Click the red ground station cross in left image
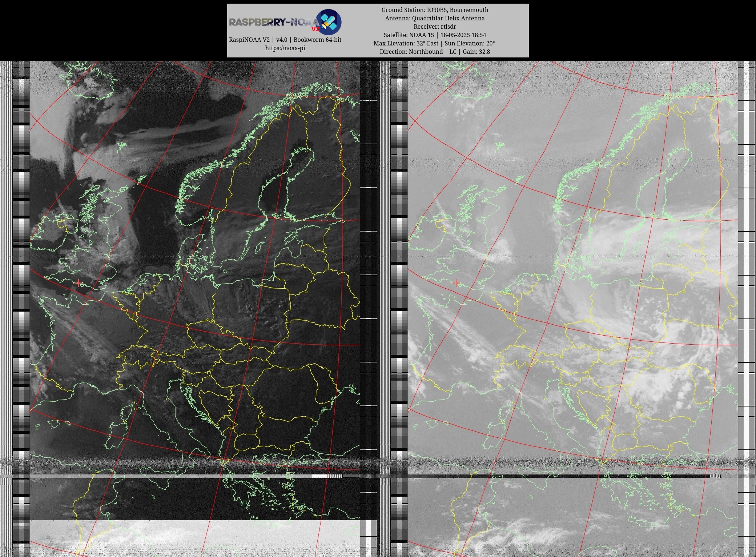 tap(78, 283)
